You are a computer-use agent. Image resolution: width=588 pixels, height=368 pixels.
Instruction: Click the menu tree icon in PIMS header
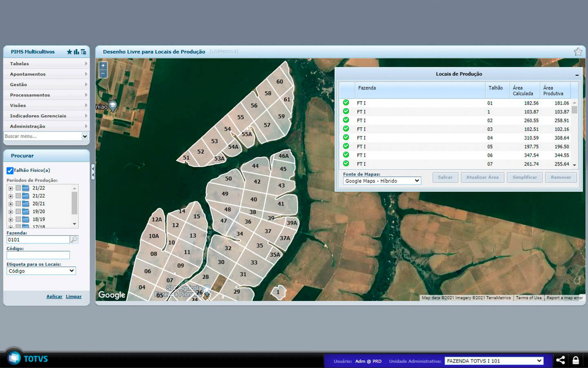click(84, 52)
